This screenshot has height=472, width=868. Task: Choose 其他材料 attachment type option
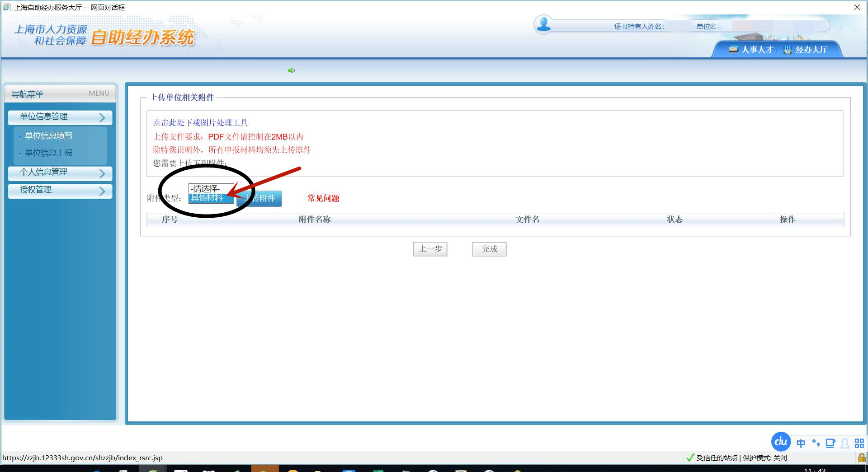[211, 198]
